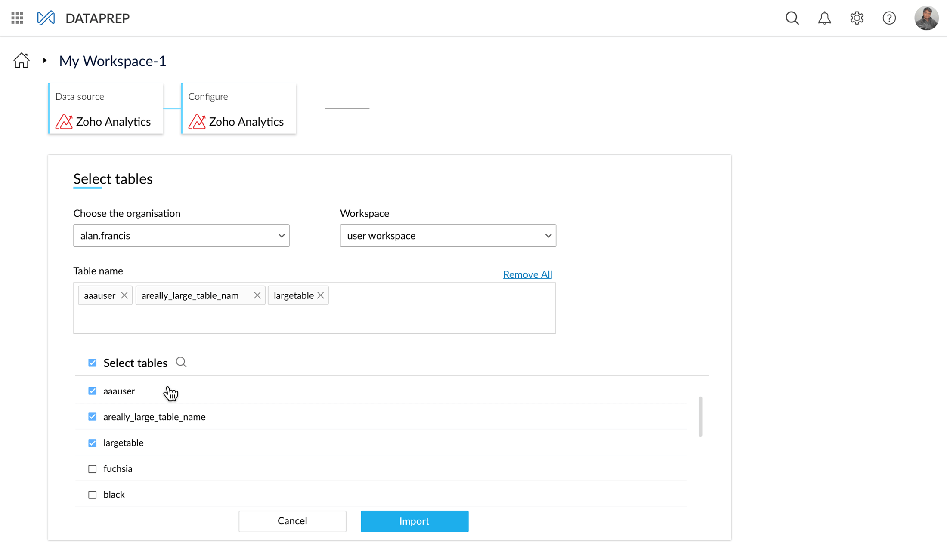Toggle the fuchsia table checkbox

pyautogui.click(x=93, y=468)
